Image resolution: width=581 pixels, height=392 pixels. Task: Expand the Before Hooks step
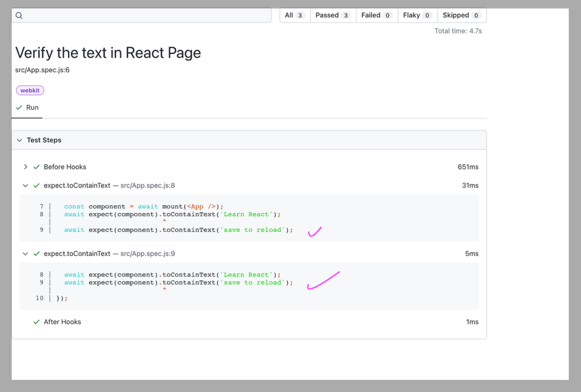tap(25, 167)
